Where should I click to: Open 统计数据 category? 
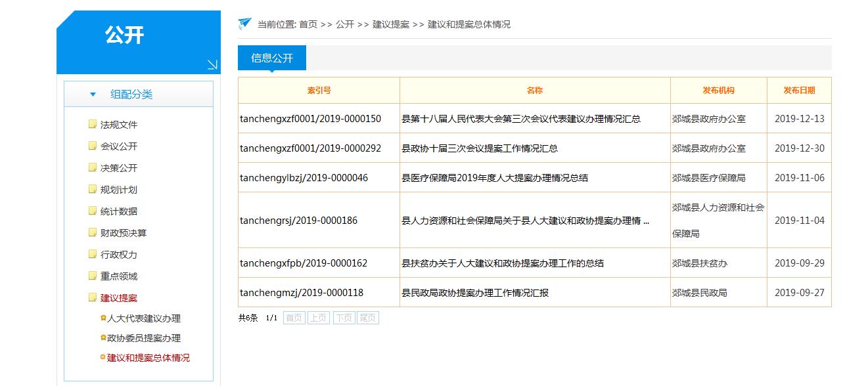pyautogui.click(x=119, y=211)
